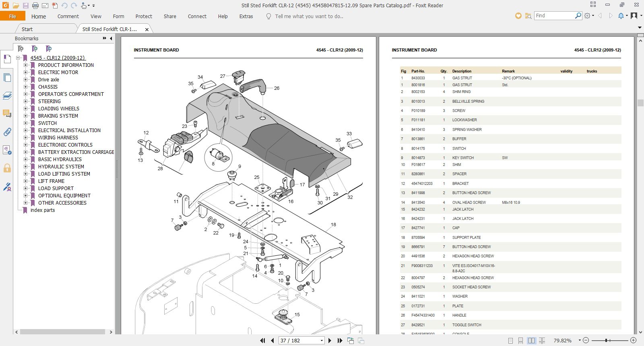The width and height of the screenshot is (644, 346).
Task: Switch to continuous facing view mode
Action: tap(542, 340)
